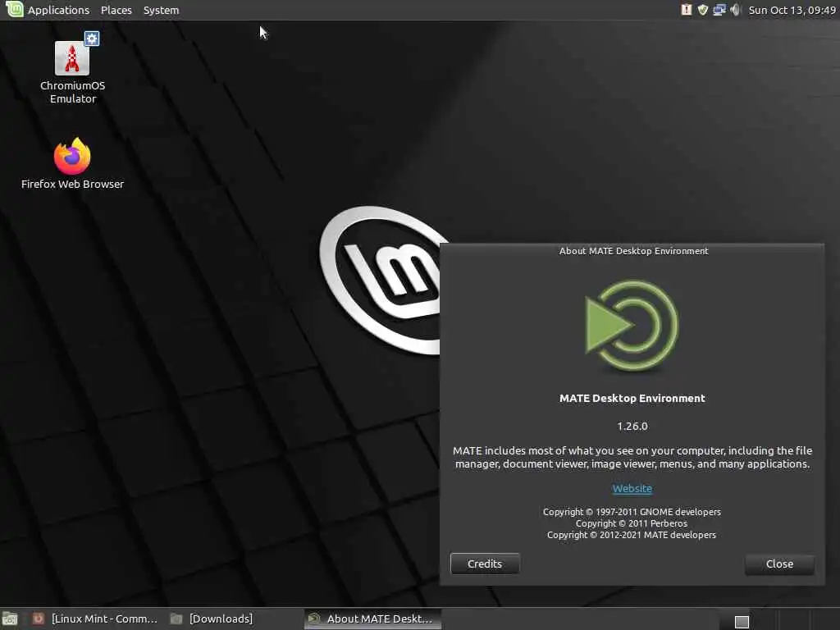Click the About MATE Desktop Environment title bar
This screenshot has width=840, height=630.
[x=633, y=251]
